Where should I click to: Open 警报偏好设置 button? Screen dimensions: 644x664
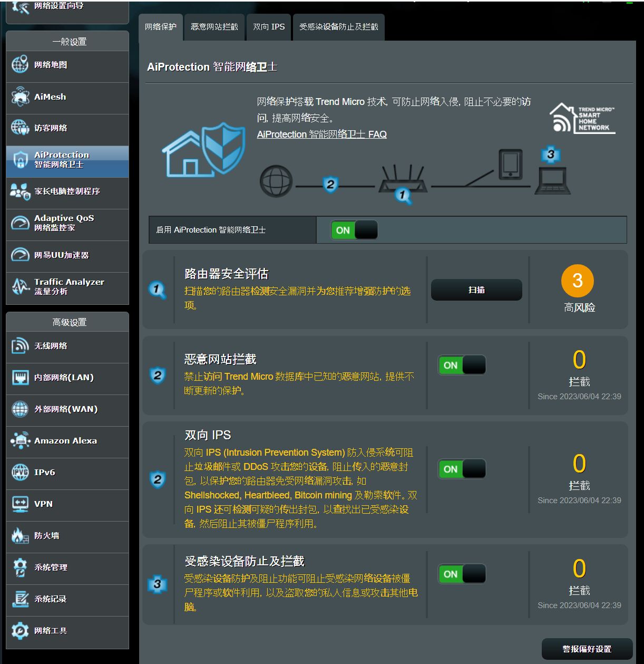point(587,649)
